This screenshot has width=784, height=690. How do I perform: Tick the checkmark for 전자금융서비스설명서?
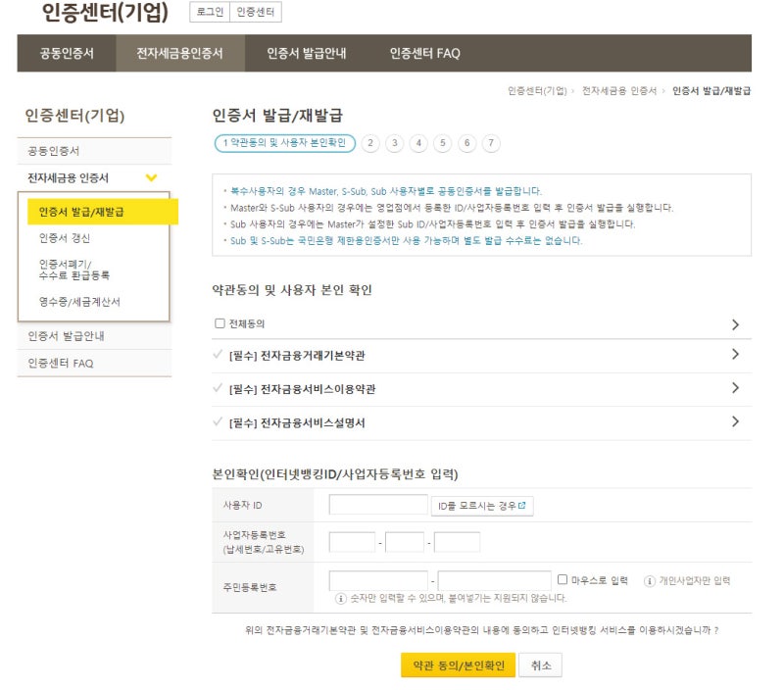(218, 421)
